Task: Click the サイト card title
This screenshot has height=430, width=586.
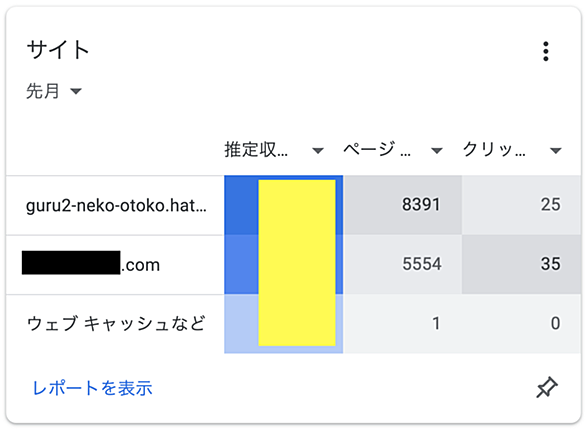Action: pyautogui.click(x=58, y=50)
